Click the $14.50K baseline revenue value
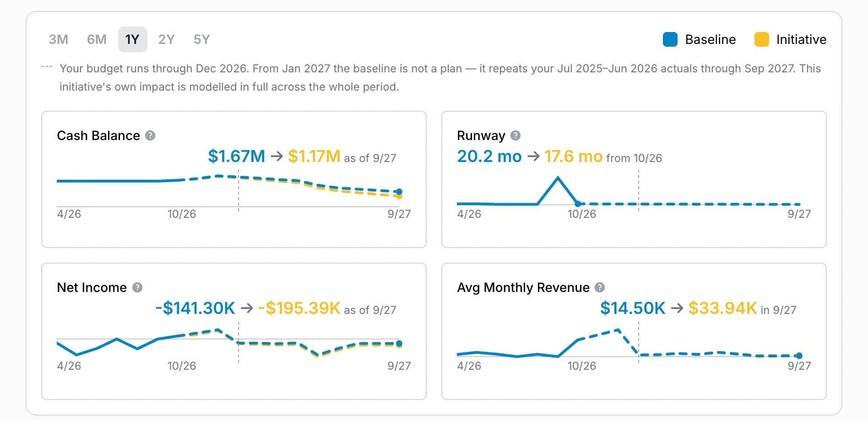 click(x=633, y=308)
